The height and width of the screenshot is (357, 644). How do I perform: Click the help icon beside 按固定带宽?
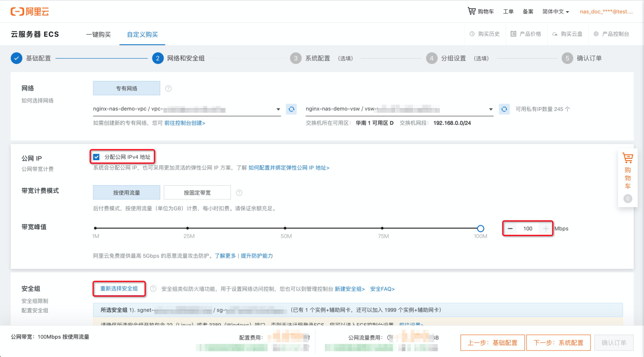239,193
